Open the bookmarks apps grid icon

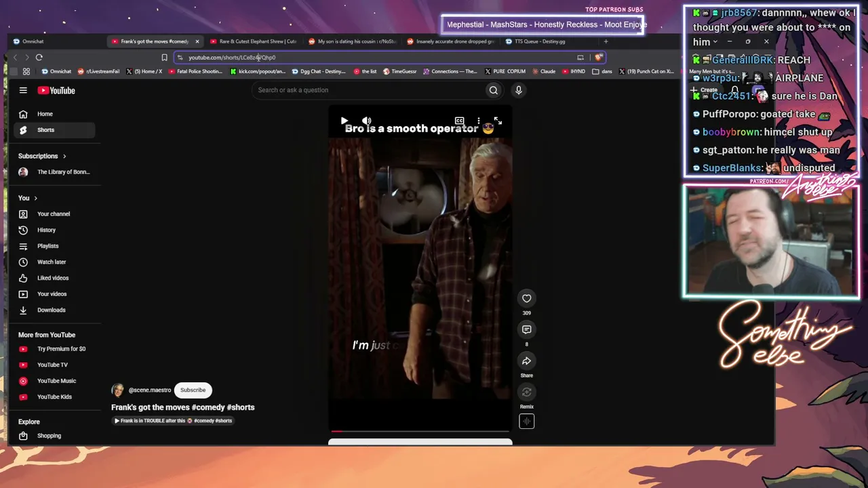[x=26, y=71]
